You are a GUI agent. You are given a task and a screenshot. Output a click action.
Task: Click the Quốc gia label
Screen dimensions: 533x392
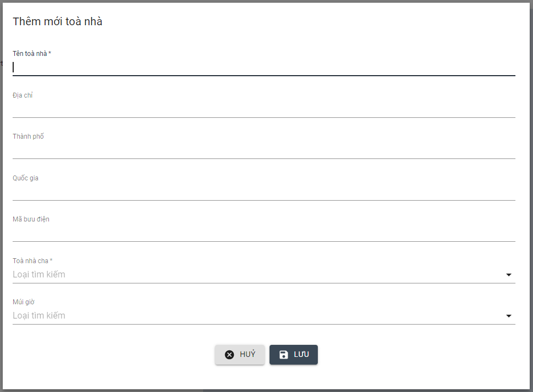click(x=26, y=178)
